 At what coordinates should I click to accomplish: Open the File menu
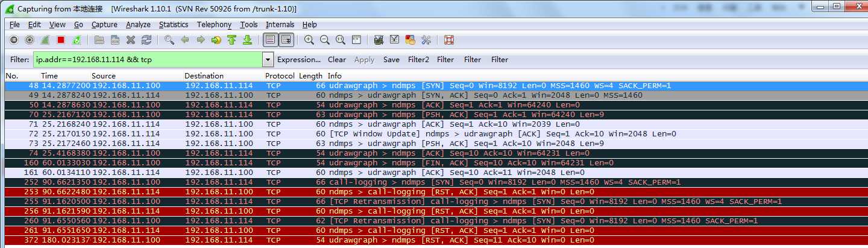(x=14, y=25)
